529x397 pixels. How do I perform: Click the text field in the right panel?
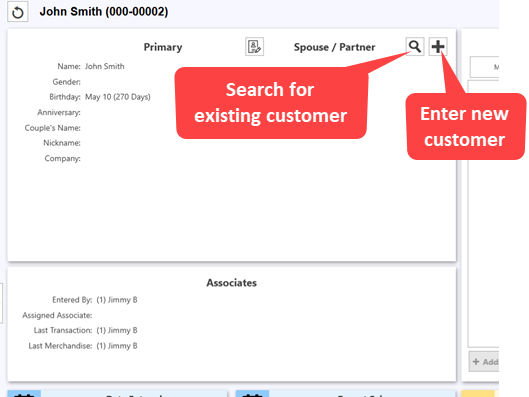coord(484,67)
